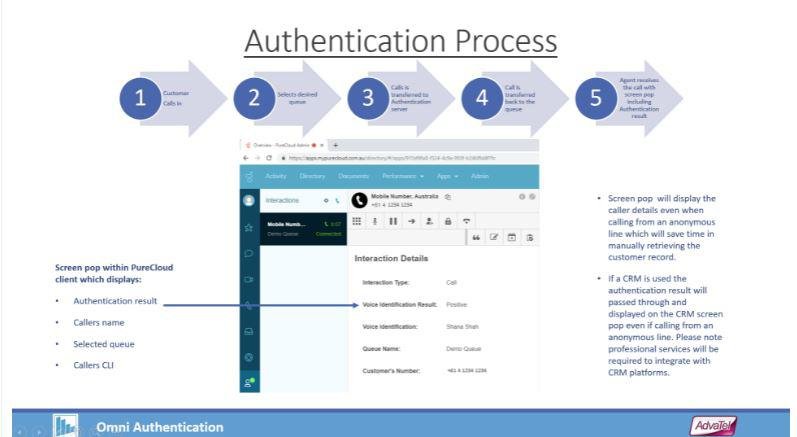This screenshot has height=437, width=797.
Task: Open canned responses quote icon
Action: (476, 237)
